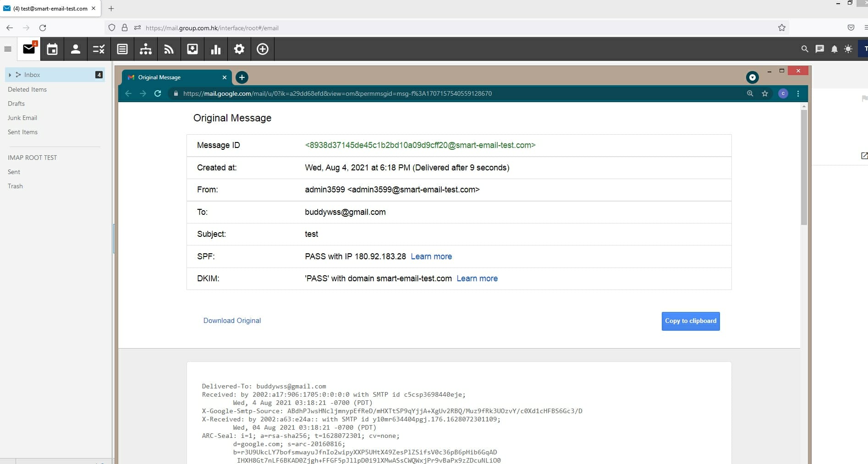
Task: Open the round dropdown arrow in inner window
Action: (752, 77)
